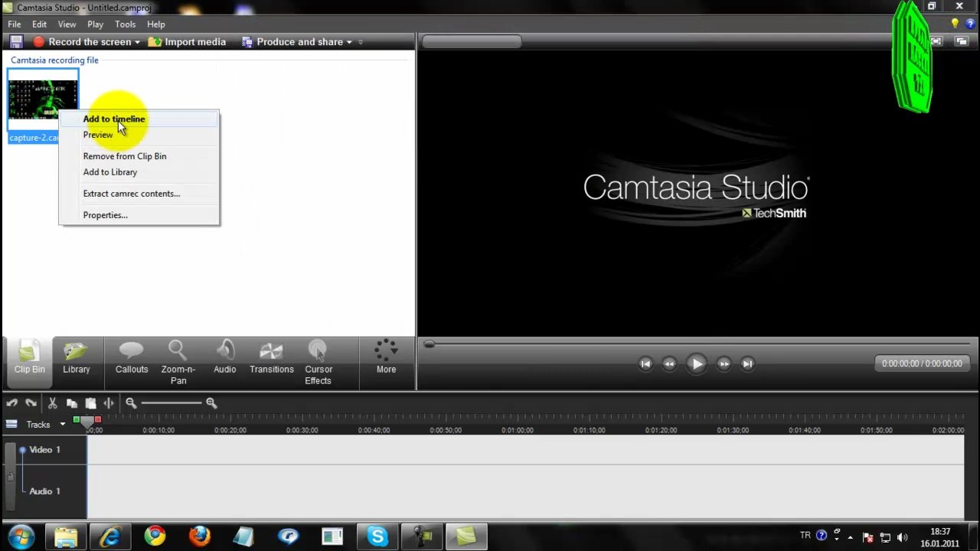Click the preview shrink-to-fit icon
The image size is (980, 551).
[936, 41]
